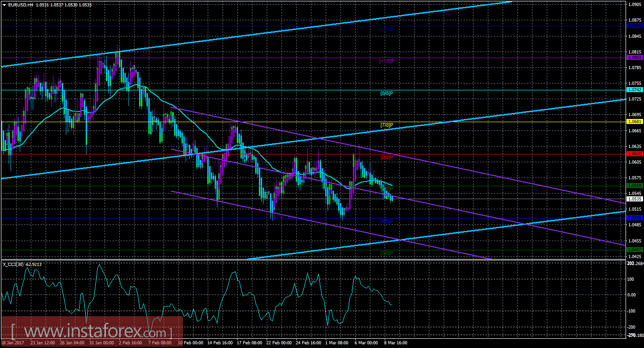Click the 1 Mar 08:00 time label
644x348 pixels.
338,343
